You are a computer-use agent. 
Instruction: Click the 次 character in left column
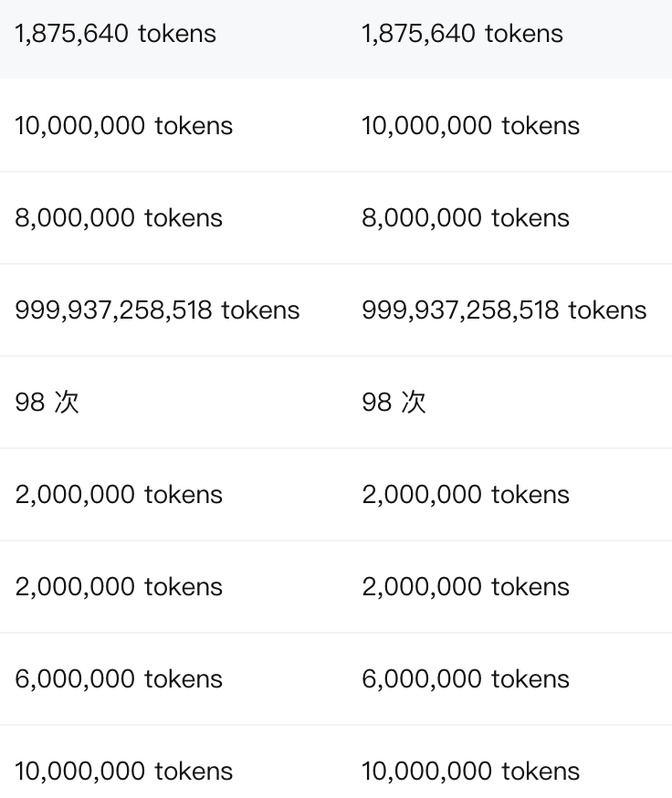tap(67, 402)
